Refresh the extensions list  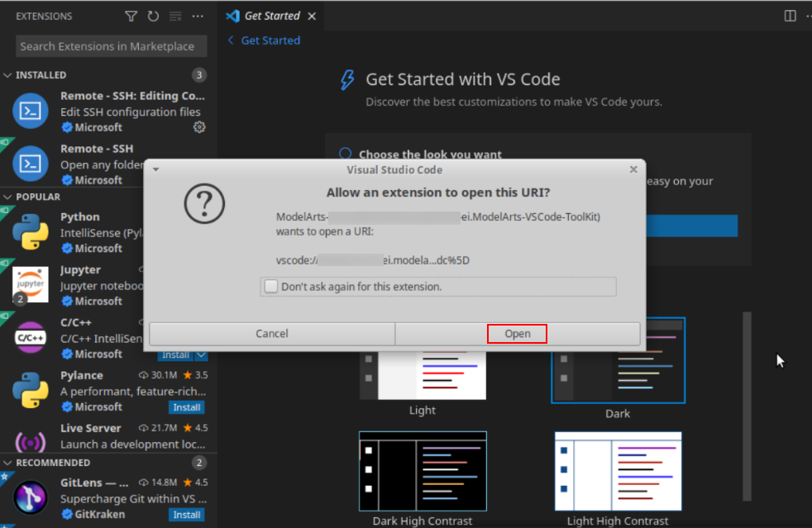coord(153,16)
